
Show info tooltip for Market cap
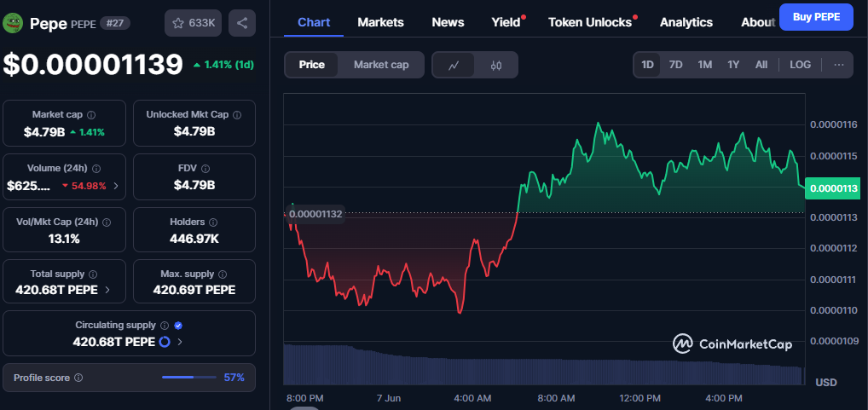click(x=91, y=115)
